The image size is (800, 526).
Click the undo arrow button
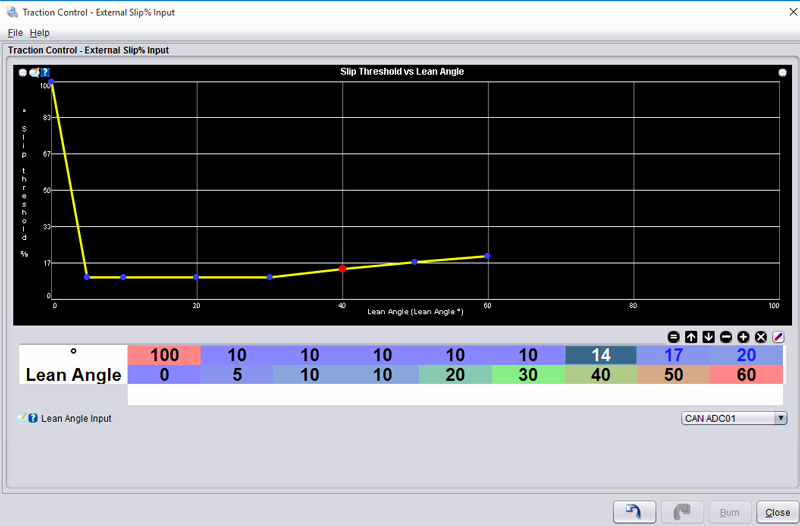point(634,512)
